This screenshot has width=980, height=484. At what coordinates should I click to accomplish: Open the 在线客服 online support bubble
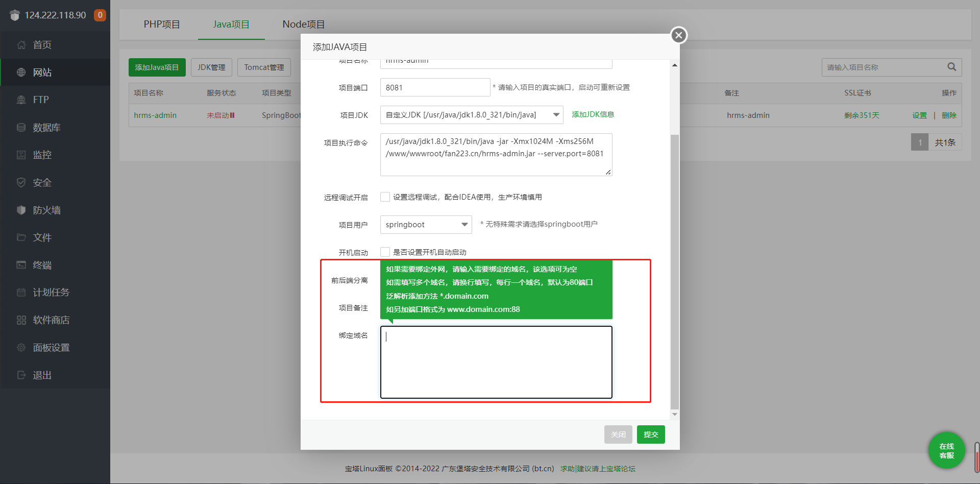946,450
